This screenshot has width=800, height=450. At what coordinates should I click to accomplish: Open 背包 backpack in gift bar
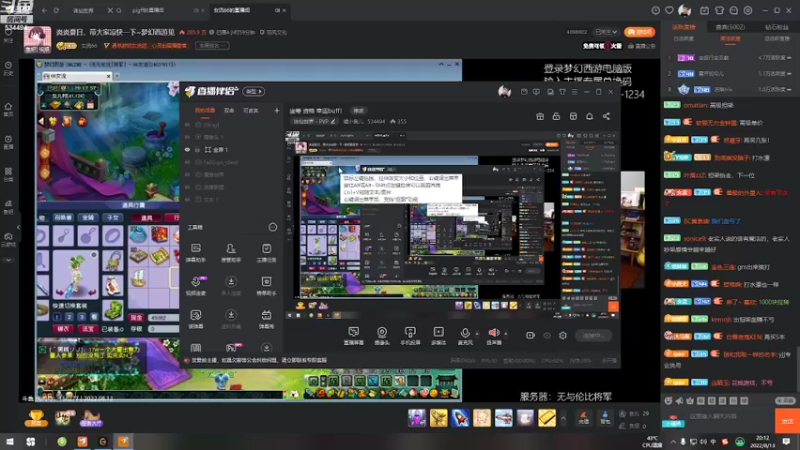pyautogui.click(x=605, y=418)
